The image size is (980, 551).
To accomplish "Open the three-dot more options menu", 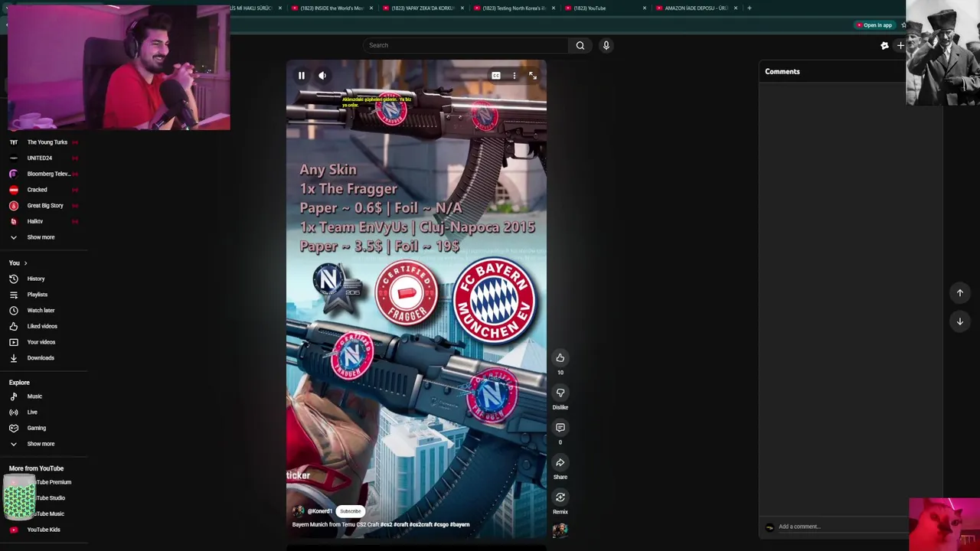I will (514, 76).
